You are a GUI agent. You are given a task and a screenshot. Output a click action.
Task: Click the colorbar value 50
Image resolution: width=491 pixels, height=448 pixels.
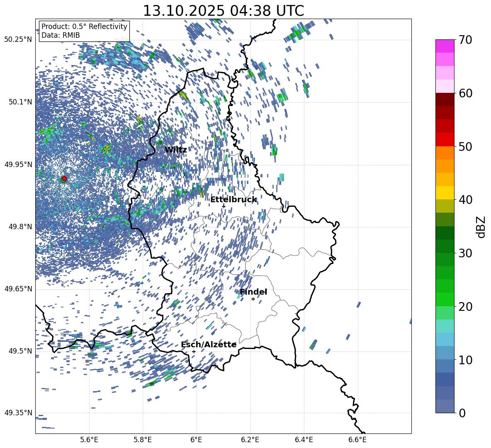coord(465,146)
